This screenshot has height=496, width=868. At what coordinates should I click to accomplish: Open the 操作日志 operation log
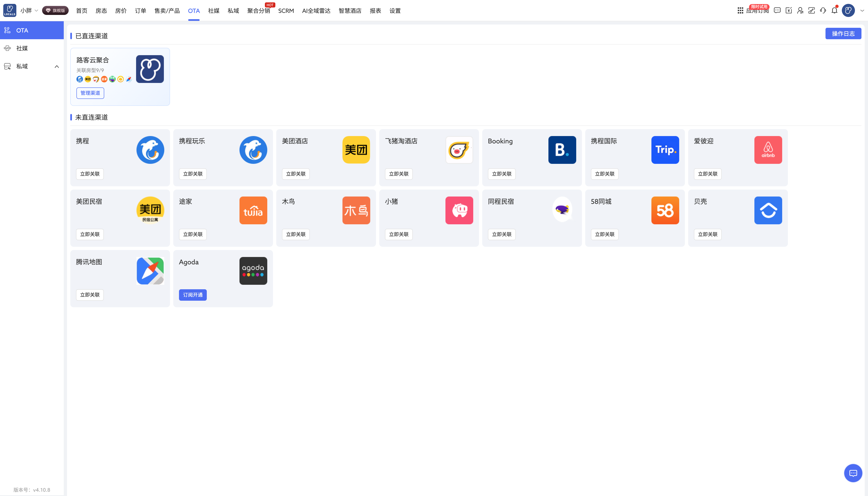843,34
